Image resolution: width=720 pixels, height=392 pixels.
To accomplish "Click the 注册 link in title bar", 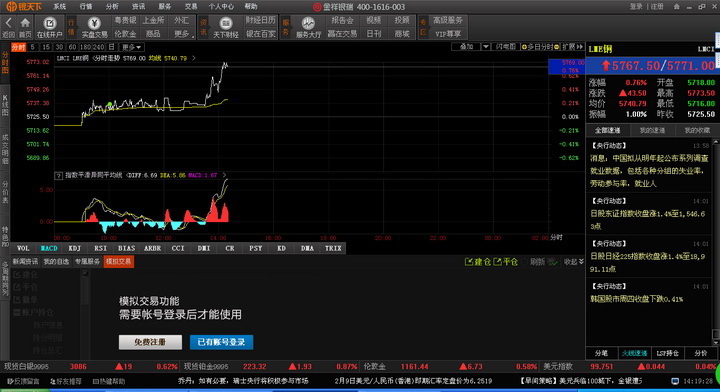I will (x=657, y=6).
